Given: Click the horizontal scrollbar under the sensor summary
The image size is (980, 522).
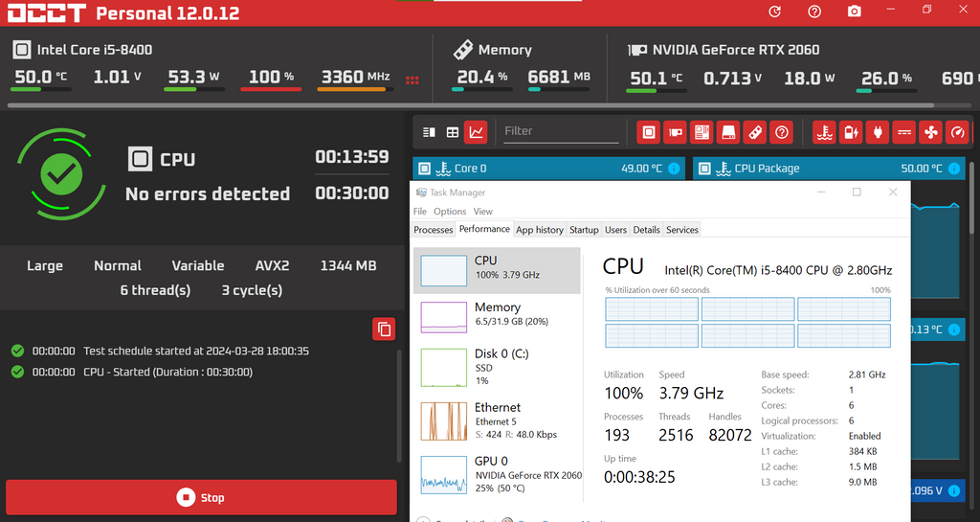Looking at the screenshot, I should tap(471, 105).
